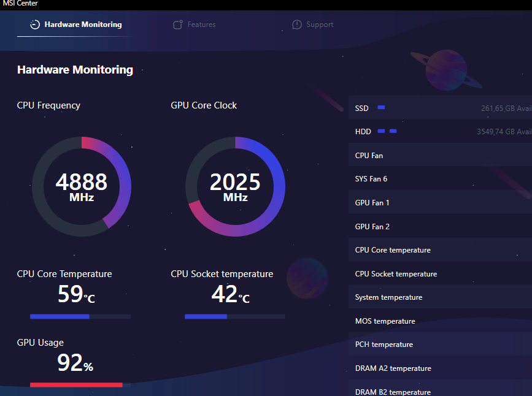Image resolution: width=532 pixels, height=396 pixels.
Task: Click the 3549,74 GB available HDD text
Action: click(x=504, y=132)
